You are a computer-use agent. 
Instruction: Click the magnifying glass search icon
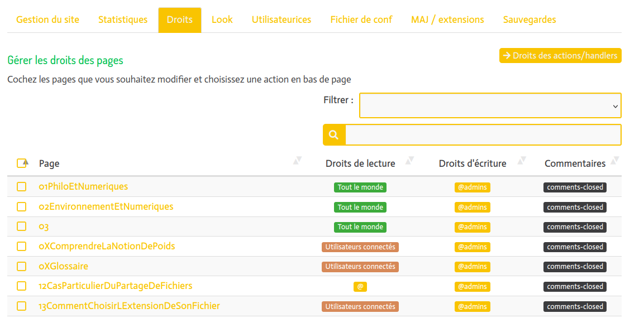tap(334, 135)
